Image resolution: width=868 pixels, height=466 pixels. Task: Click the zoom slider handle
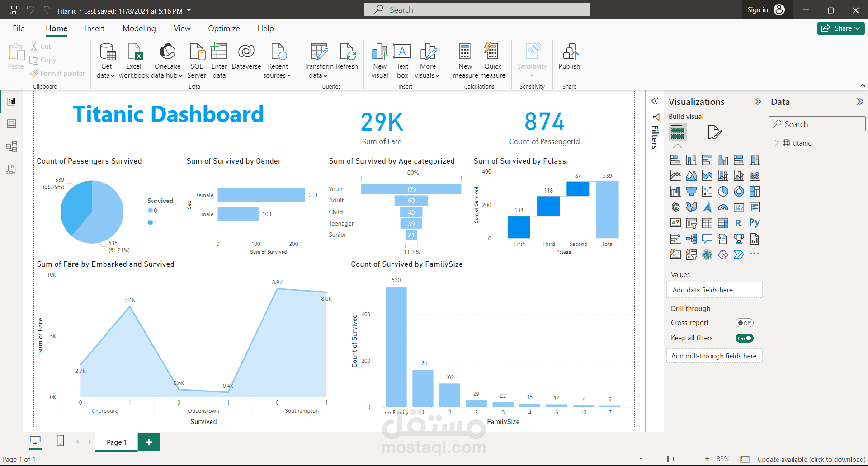tap(668, 459)
